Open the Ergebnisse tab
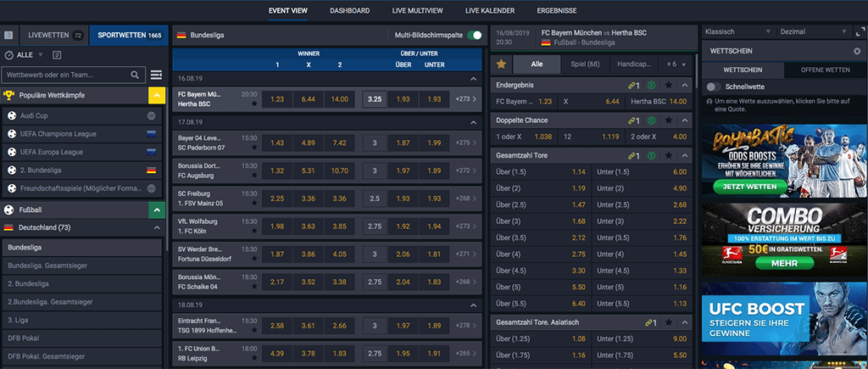Screen dimensions: 868x369 557,10
